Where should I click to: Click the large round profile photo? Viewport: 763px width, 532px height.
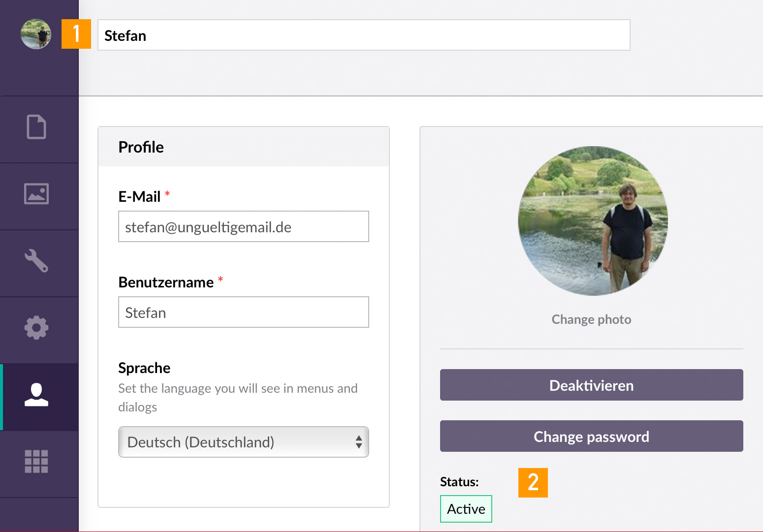pyautogui.click(x=593, y=221)
